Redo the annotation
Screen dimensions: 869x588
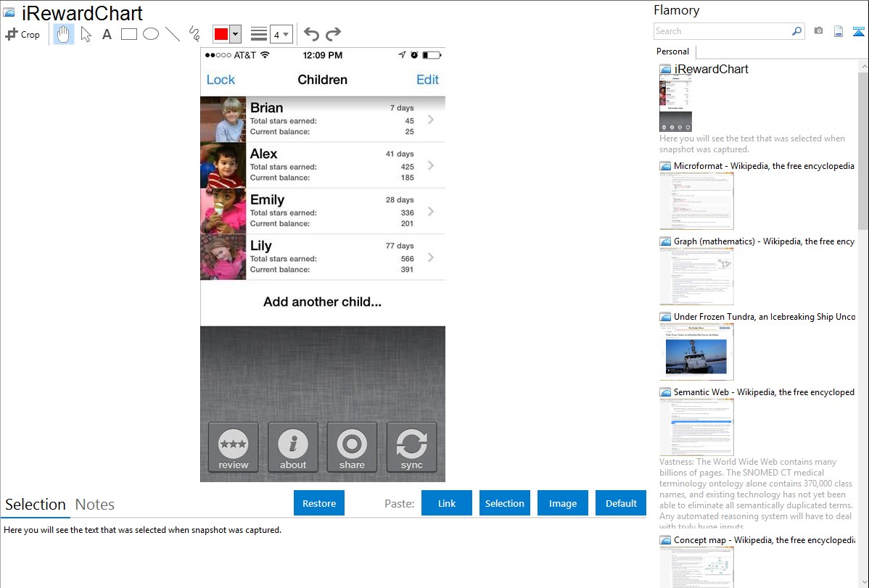pos(333,34)
